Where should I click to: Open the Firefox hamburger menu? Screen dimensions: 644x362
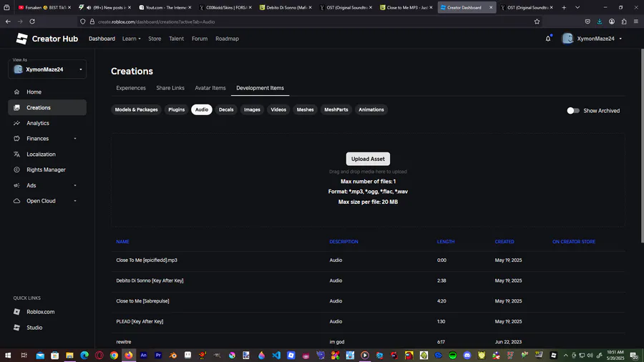pyautogui.click(x=636, y=21)
